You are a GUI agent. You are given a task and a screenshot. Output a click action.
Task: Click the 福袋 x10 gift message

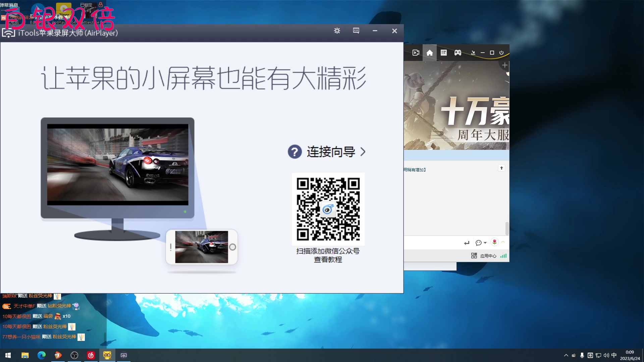point(36,316)
